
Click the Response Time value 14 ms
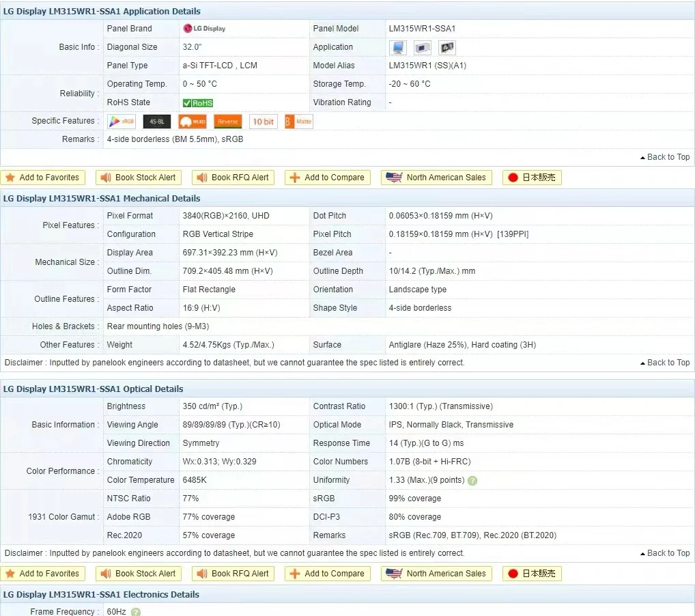427,443
